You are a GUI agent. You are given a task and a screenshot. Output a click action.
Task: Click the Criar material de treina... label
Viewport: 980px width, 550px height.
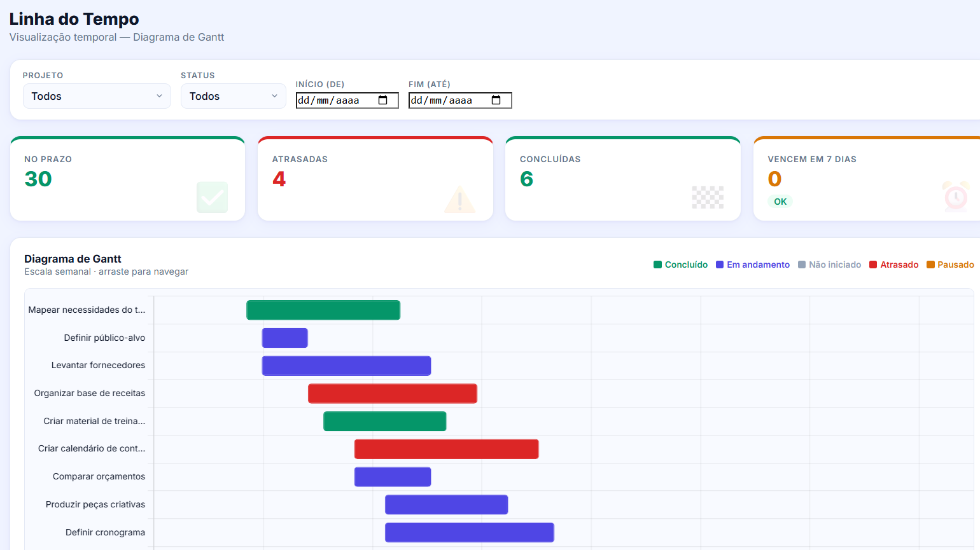click(94, 421)
